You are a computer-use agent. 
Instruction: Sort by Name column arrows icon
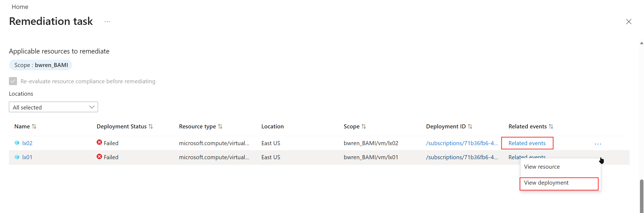(x=34, y=127)
